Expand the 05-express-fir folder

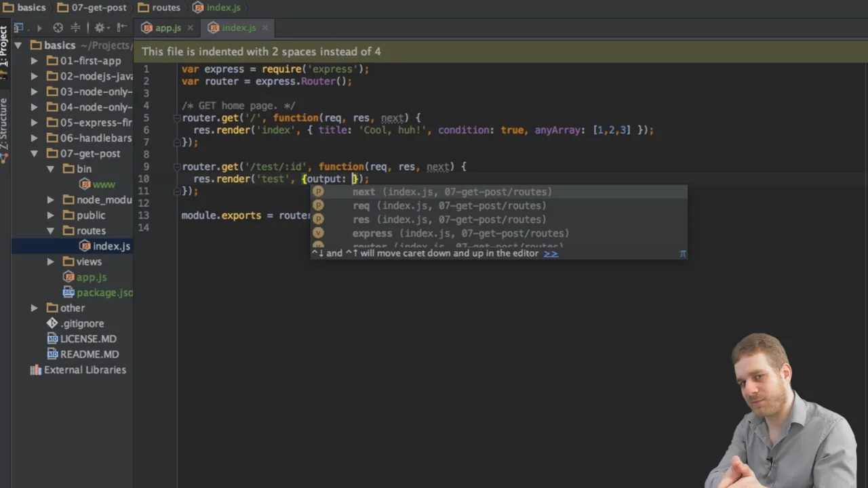click(x=35, y=123)
